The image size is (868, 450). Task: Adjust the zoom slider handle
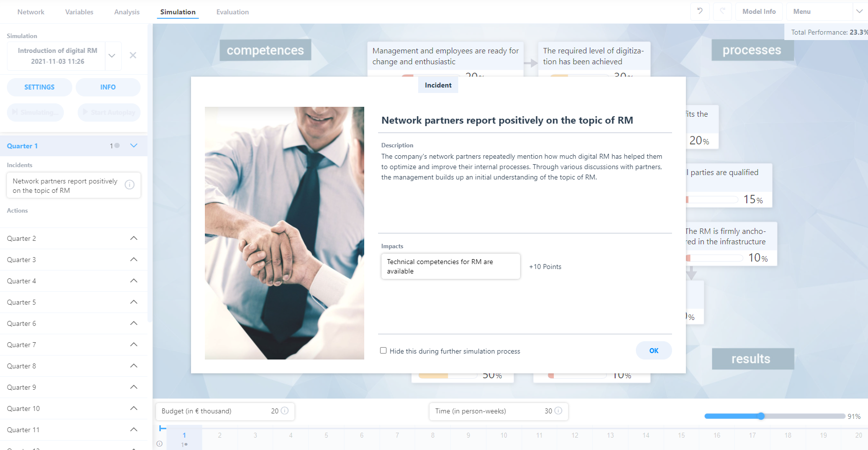point(761,416)
